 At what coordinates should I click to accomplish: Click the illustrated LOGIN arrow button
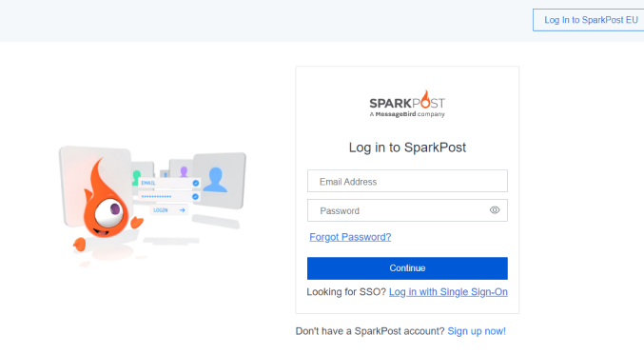(x=168, y=210)
